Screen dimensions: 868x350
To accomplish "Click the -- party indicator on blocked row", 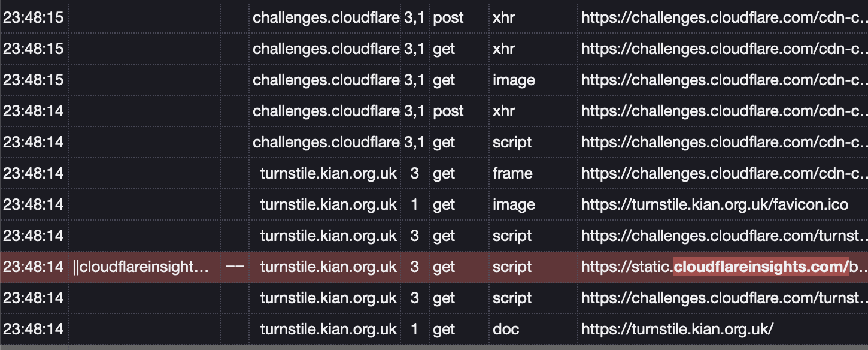I will pos(236,267).
